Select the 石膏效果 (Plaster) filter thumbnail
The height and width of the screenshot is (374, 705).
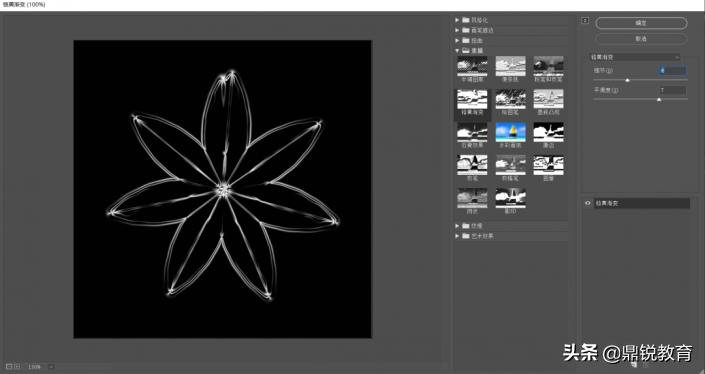pos(472,133)
